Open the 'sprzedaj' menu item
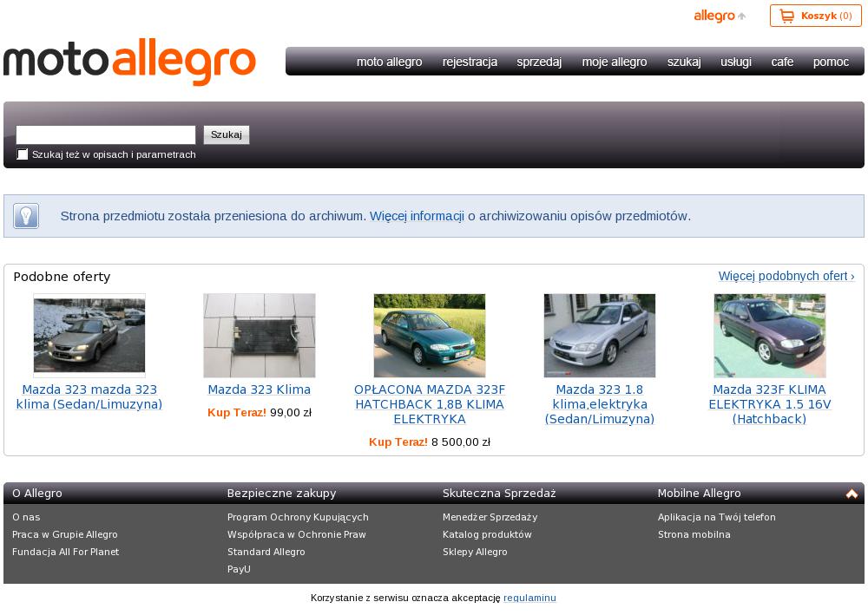This screenshot has width=868, height=615. tap(539, 62)
